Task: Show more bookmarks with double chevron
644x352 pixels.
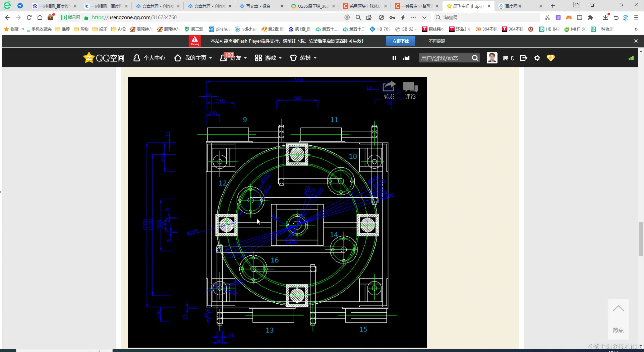Action: pos(636,29)
